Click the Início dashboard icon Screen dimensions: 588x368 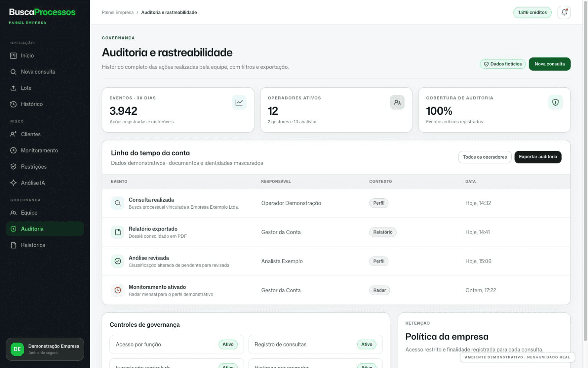13,56
